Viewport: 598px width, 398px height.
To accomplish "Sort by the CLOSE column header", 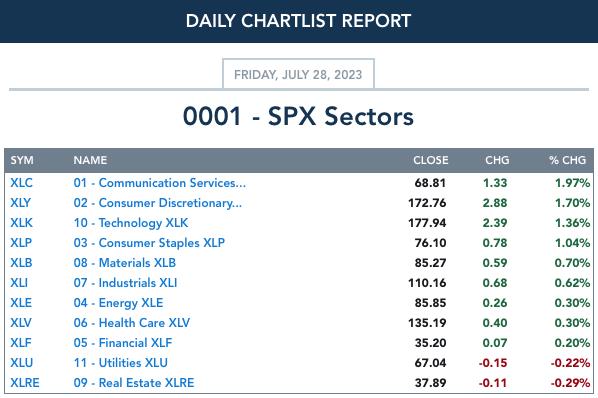I will [431, 160].
